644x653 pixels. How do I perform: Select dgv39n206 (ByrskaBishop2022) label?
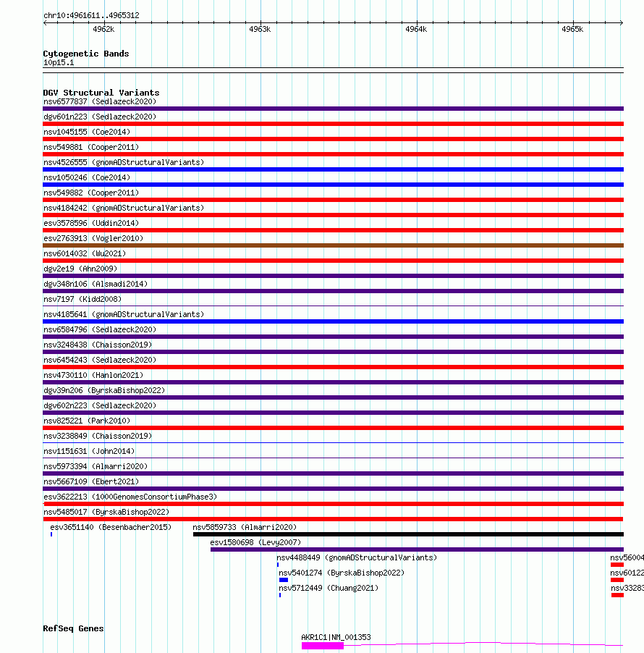[x=104, y=390]
